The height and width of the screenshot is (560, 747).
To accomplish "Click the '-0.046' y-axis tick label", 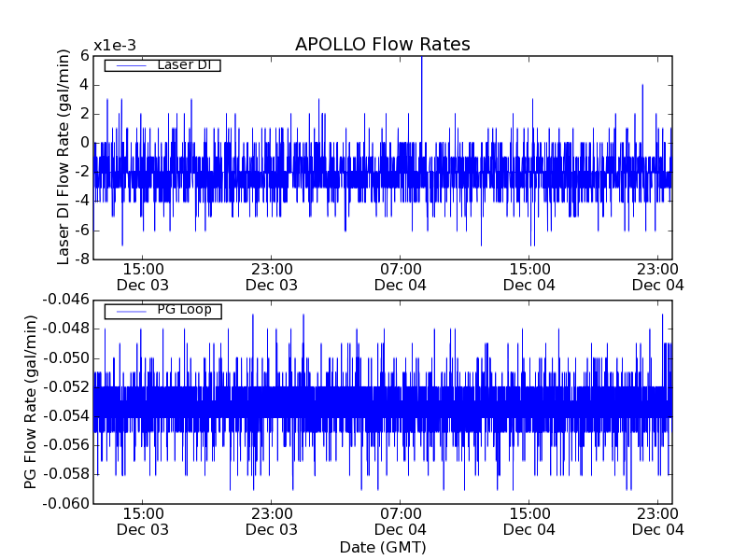I will (65, 300).
